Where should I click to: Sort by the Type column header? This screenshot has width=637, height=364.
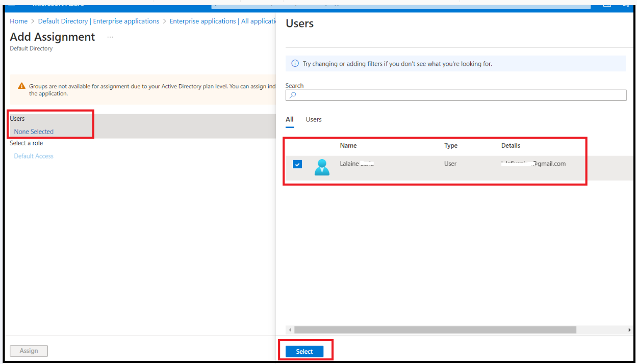(x=451, y=146)
